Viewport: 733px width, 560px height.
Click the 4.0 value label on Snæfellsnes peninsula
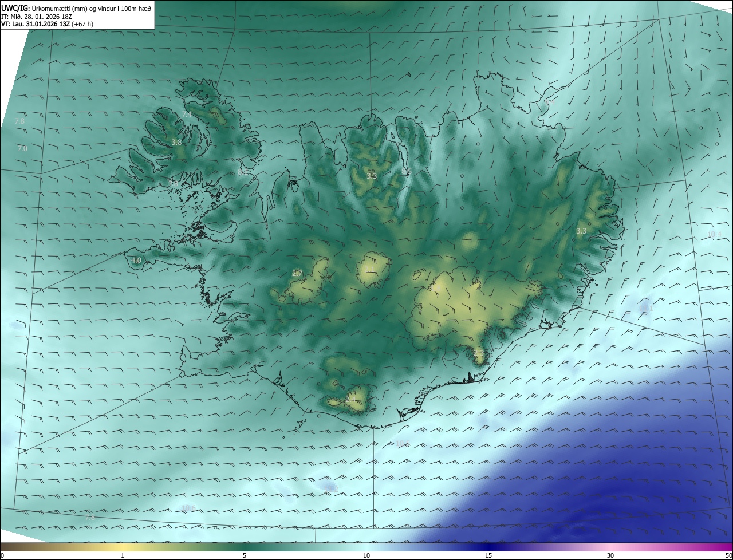click(136, 260)
